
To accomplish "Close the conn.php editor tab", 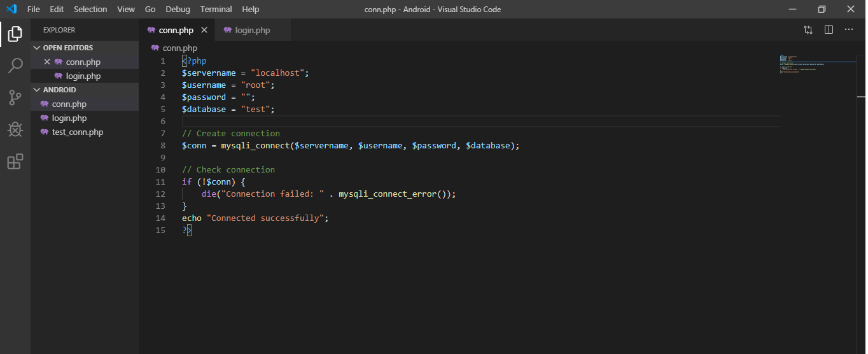I will 204,30.
